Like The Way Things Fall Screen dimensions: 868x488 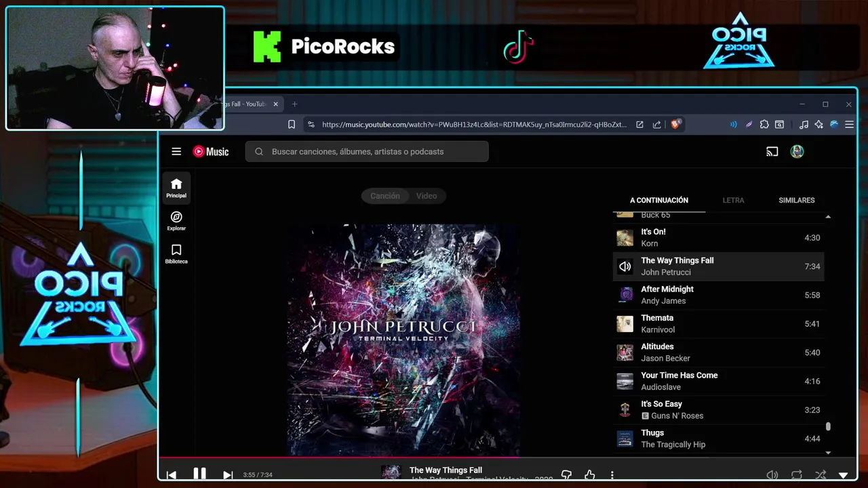[589, 475]
